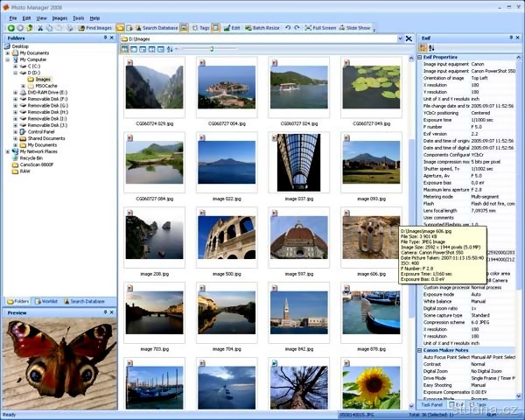Adjust the thumbnail size slider
The width and height of the screenshot is (525, 420).
(x=211, y=49)
